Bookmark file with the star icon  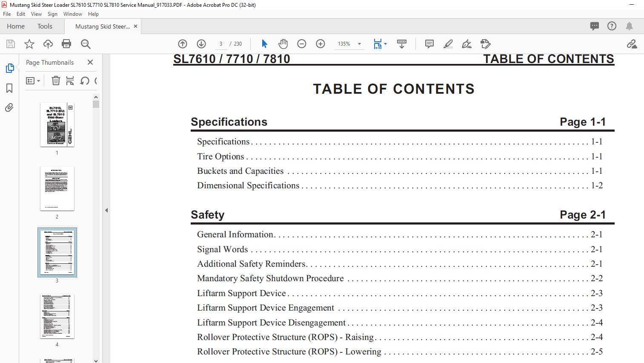click(x=29, y=44)
